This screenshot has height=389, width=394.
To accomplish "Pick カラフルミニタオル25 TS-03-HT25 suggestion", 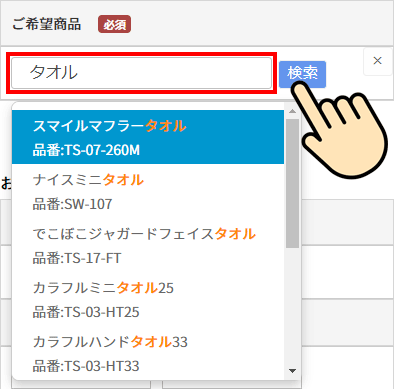I will pos(148,300).
